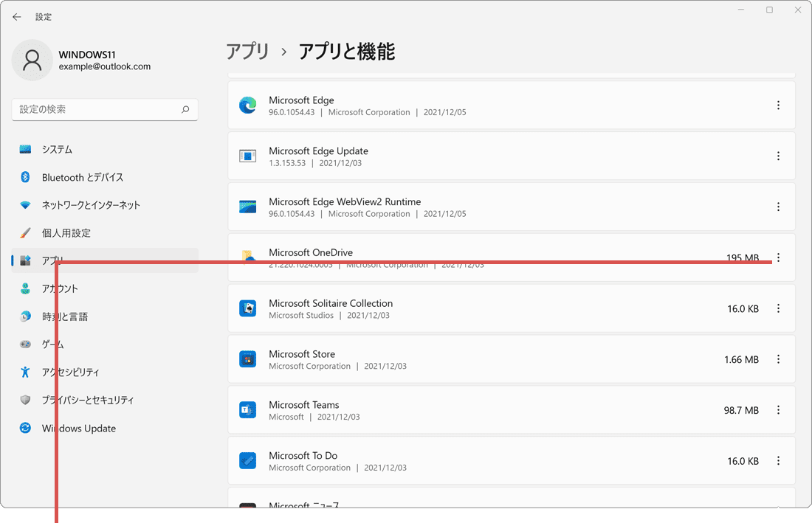
Task: Click the Windows Update sync icon
Action: [25, 428]
